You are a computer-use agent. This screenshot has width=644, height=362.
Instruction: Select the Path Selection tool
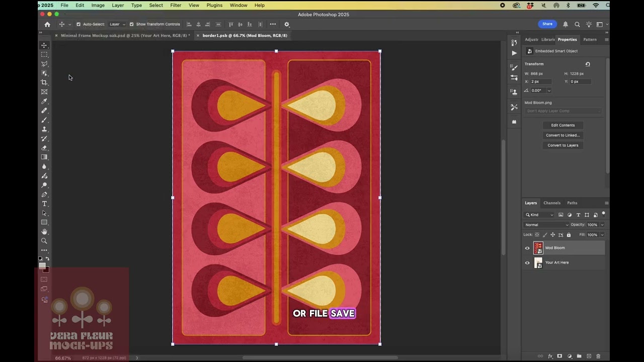44,213
